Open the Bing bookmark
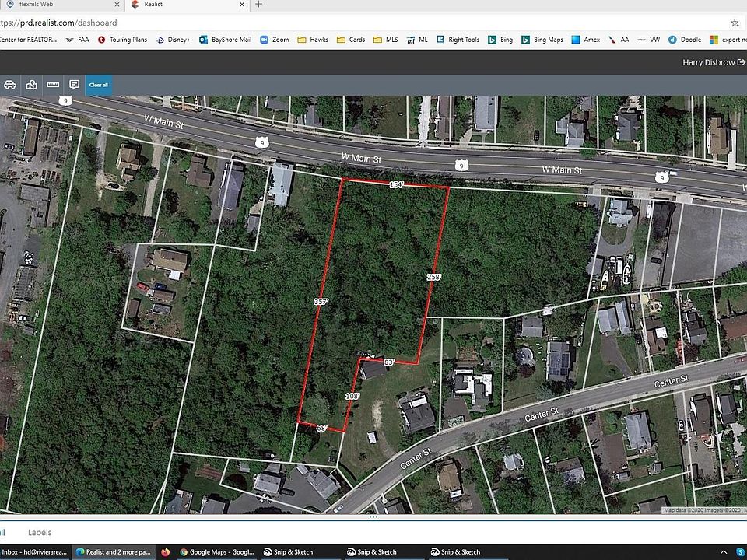The width and height of the screenshot is (747, 560). (x=500, y=40)
